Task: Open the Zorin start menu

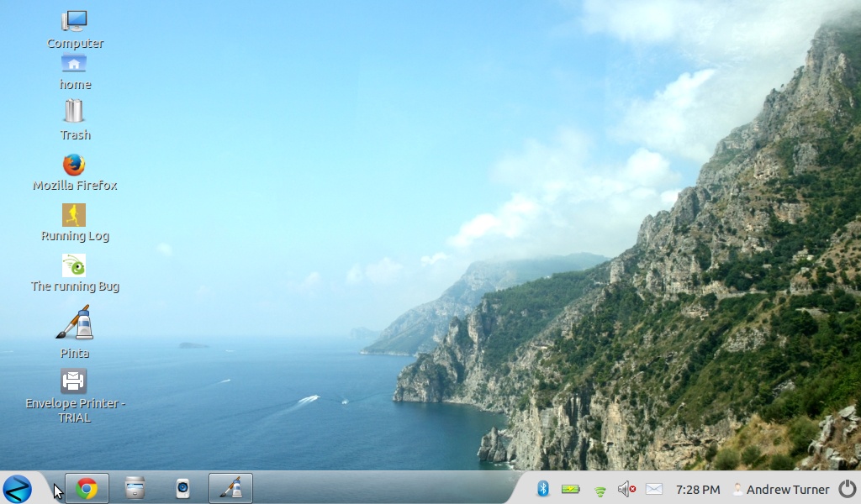Action: [17, 488]
